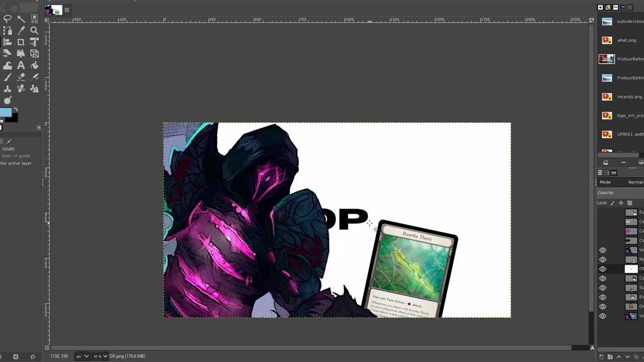Adjust the layer Opacity slider
The image size is (644, 362).
click(620, 193)
